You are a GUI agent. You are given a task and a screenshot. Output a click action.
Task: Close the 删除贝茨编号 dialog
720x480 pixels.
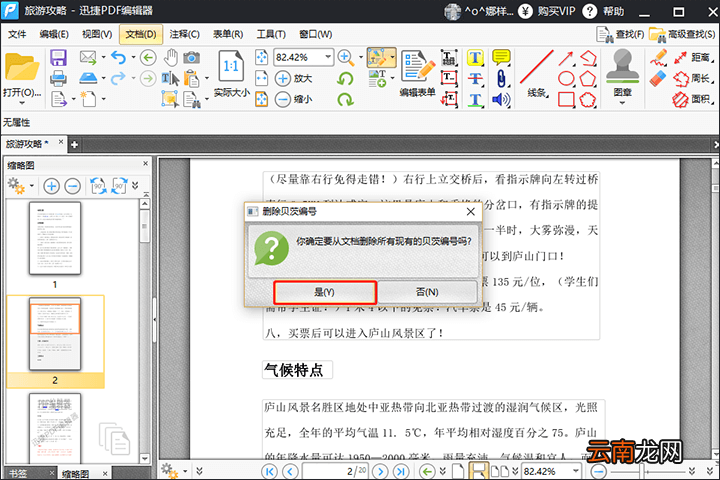pyautogui.click(x=471, y=211)
